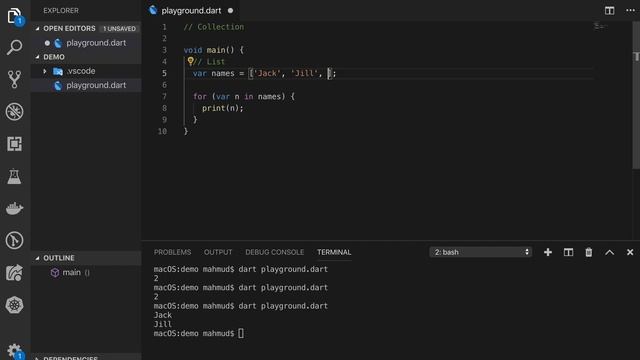The height and width of the screenshot is (360, 640).
Task: Click the terminal prompt cursor
Action: (x=241, y=333)
